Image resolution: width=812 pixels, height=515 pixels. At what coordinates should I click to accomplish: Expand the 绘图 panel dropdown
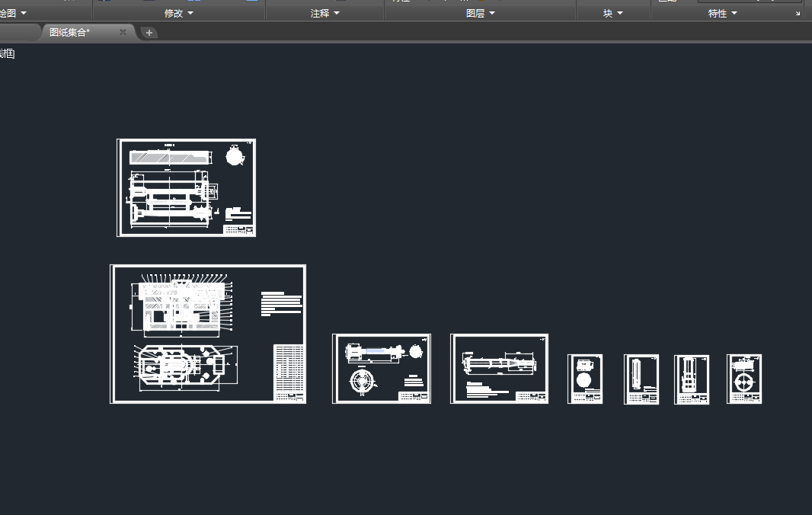tap(14, 14)
